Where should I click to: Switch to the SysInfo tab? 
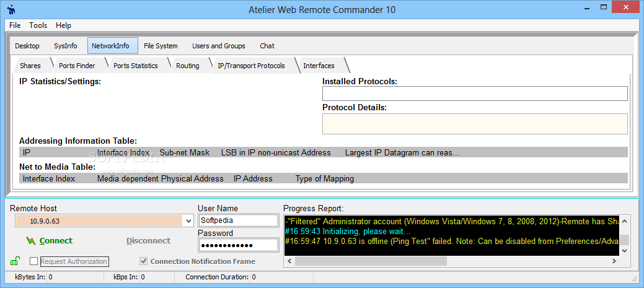coord(65,46)
